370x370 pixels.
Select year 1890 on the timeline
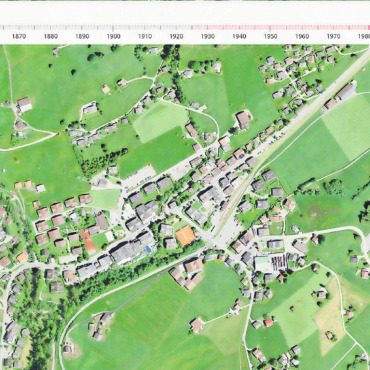82,36
